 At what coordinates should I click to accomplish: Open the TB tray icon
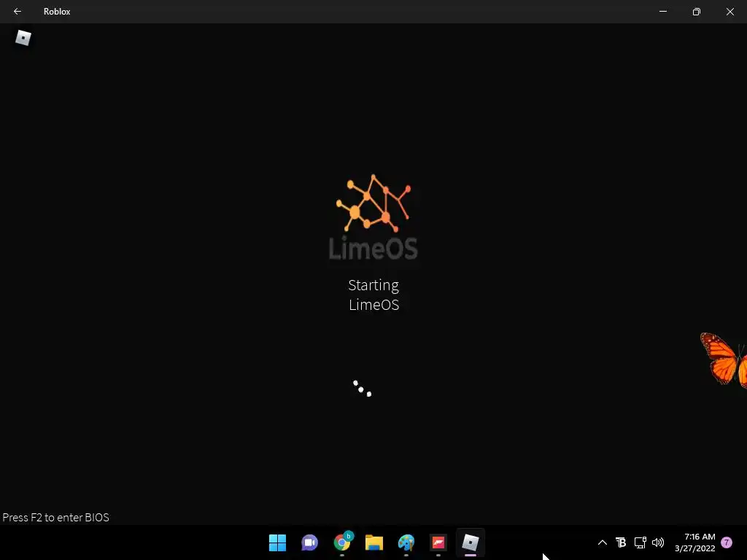pos(621,542)
